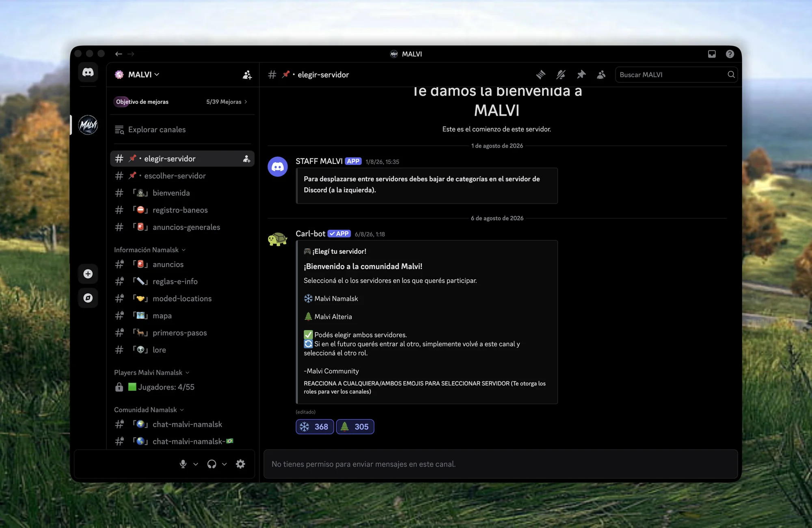Open MALVI server name dropdown menu

pos(144,75)
